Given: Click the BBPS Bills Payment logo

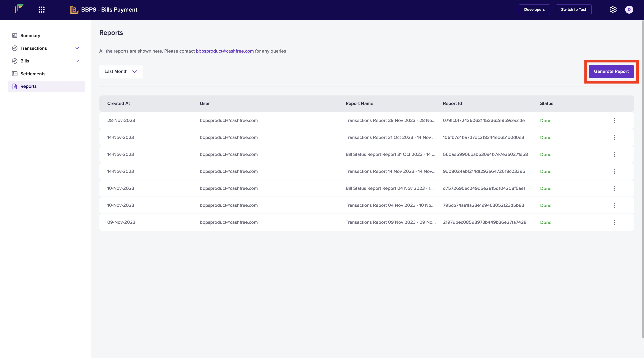Looking at the screenshot, I should coord(74,10).
